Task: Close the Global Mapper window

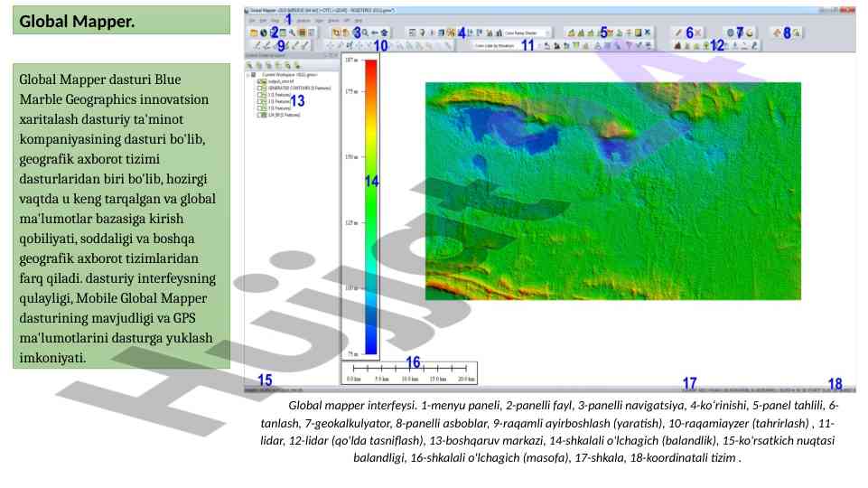Action: 847,10
